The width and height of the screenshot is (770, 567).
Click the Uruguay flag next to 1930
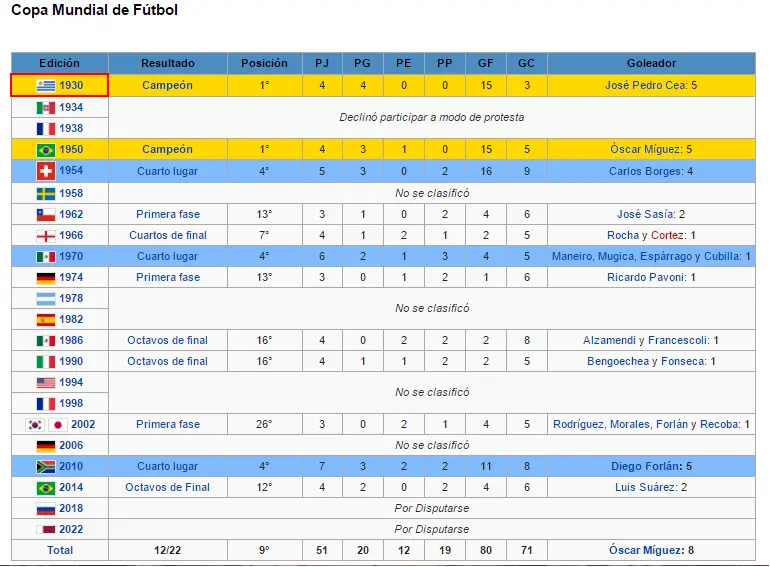46,85
